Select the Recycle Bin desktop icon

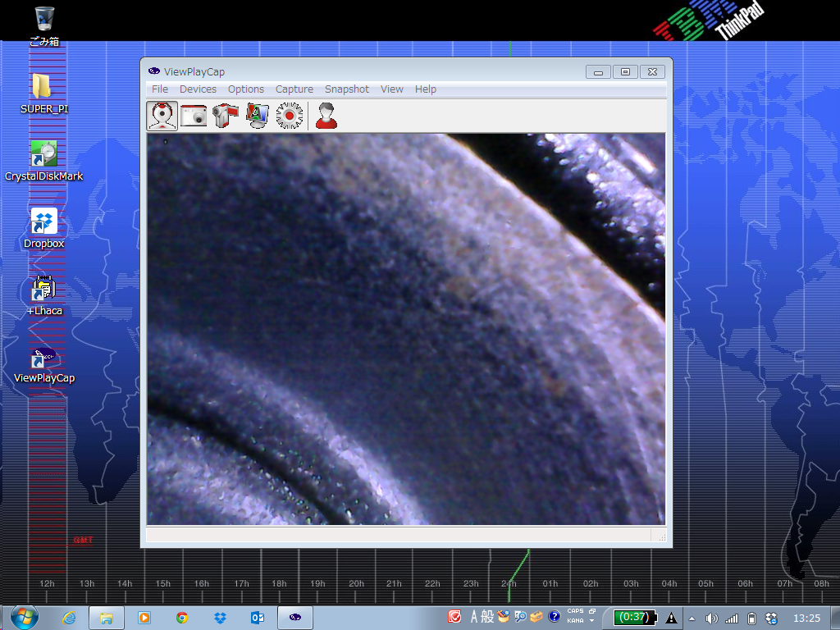[44, 25]
